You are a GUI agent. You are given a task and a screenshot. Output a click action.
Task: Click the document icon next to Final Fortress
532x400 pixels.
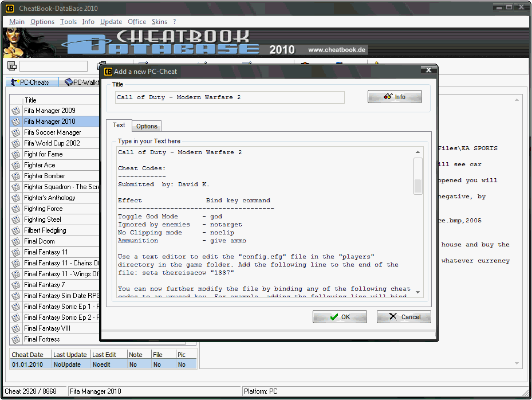pos(17,339)
